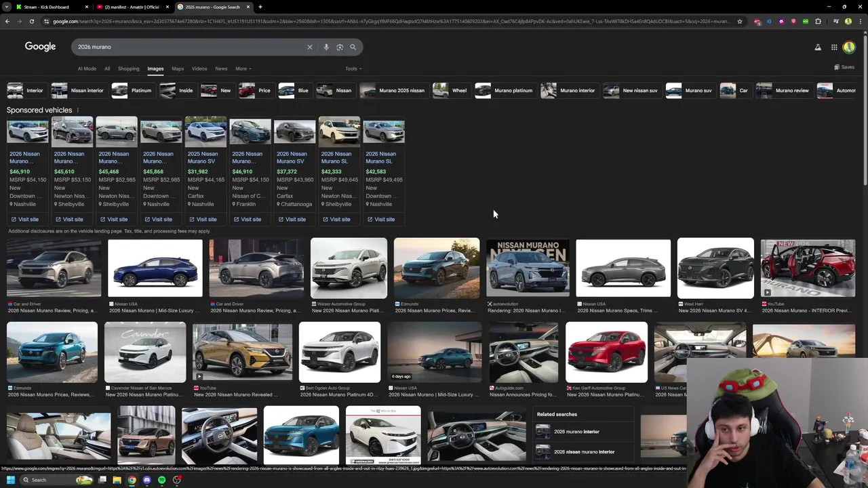Switch to the manifest Amator browser tab
This screenshot has width=868, height=488.
pos(132,7)
